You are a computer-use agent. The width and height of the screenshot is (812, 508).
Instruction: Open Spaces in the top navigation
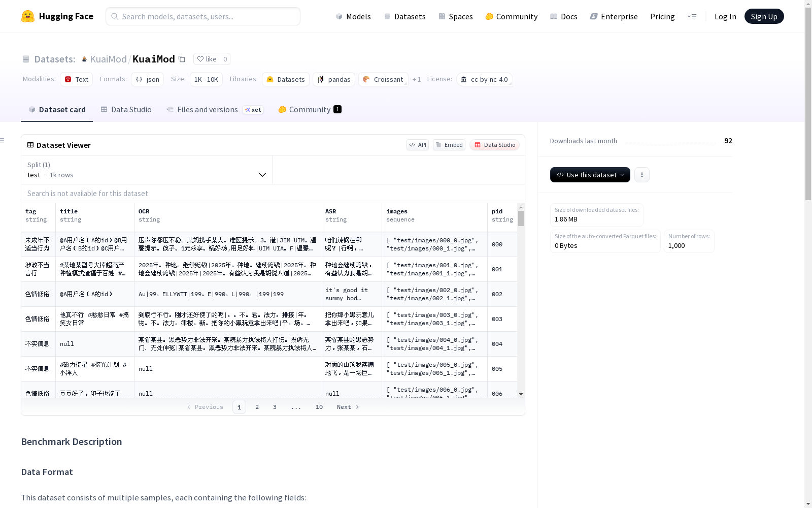click(456, 16)
